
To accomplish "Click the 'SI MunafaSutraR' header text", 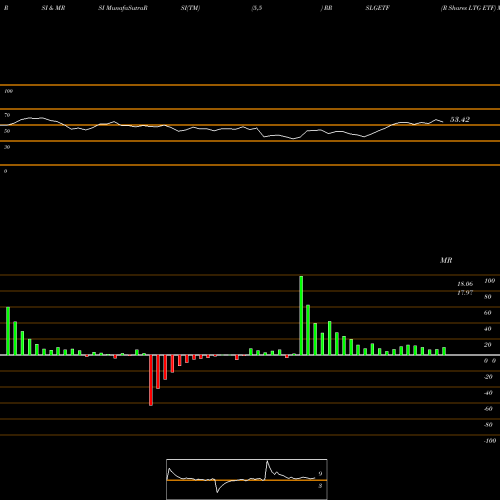I will (x=123, y=8).
